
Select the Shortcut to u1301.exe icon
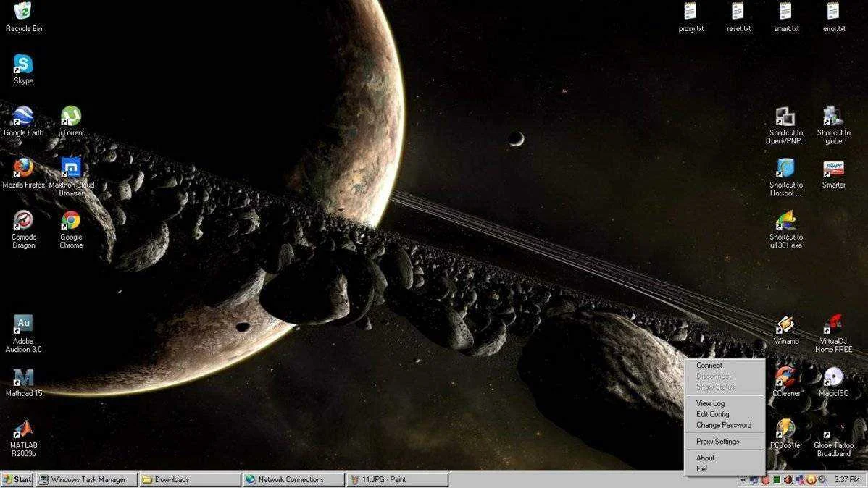[x=785, y=230]
